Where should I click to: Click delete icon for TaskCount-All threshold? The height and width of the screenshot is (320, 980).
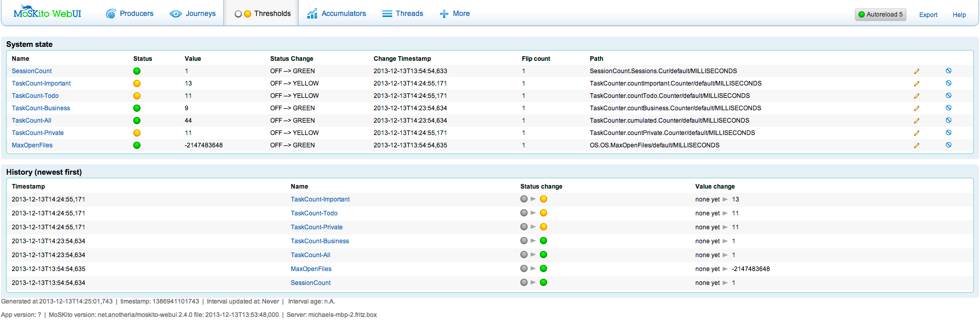(949, 120)
